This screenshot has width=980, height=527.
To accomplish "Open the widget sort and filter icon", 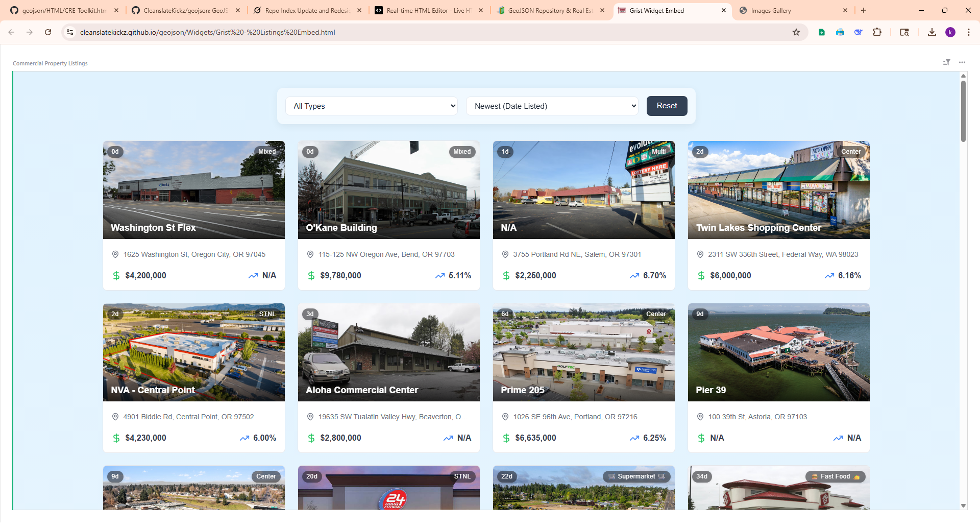I will coord(946,62).
